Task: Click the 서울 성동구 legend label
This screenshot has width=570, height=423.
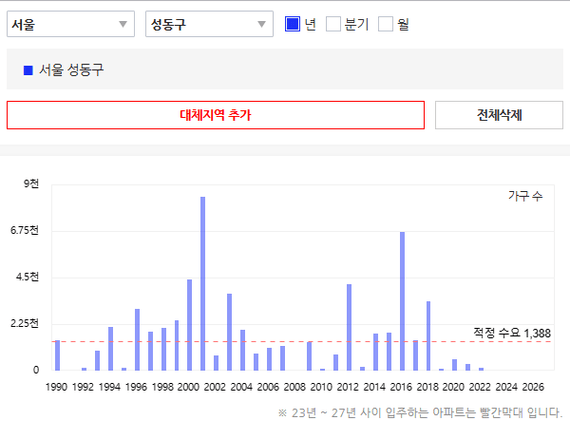Action: coord(71,70)
